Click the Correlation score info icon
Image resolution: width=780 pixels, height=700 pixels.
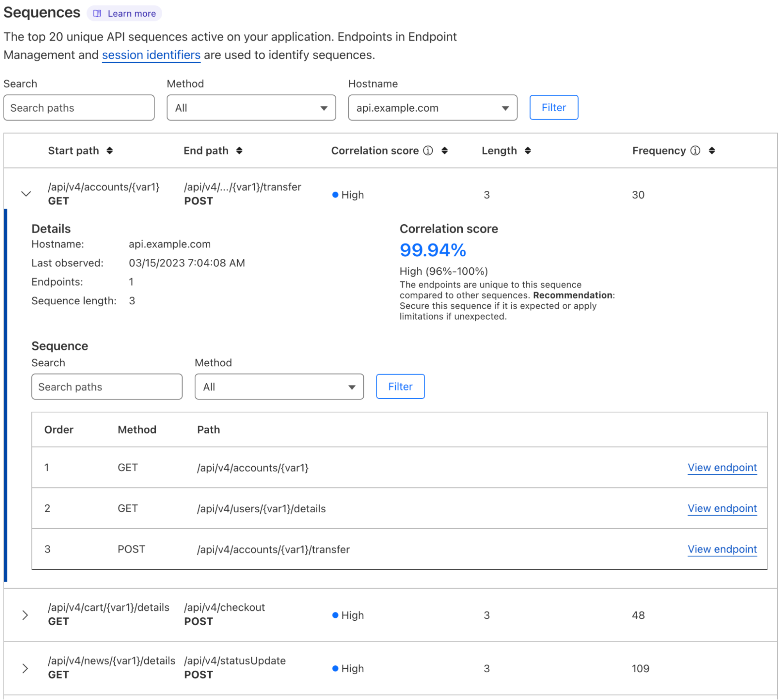click(x=428, y=151)
